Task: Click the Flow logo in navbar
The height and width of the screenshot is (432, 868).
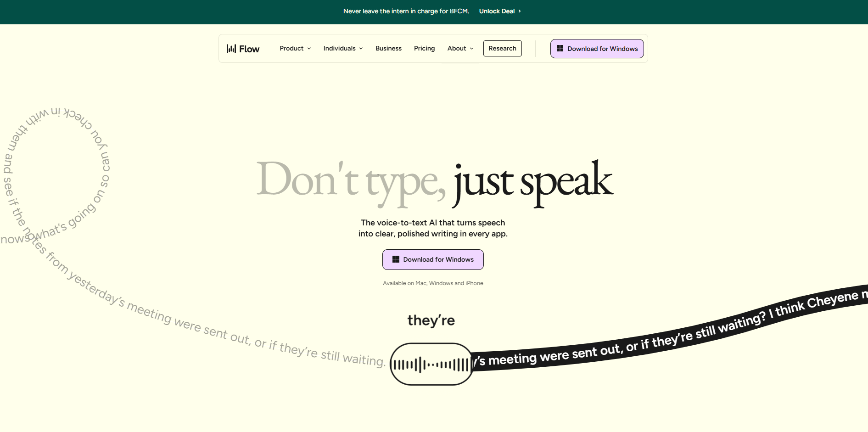Action: (243, 49)
